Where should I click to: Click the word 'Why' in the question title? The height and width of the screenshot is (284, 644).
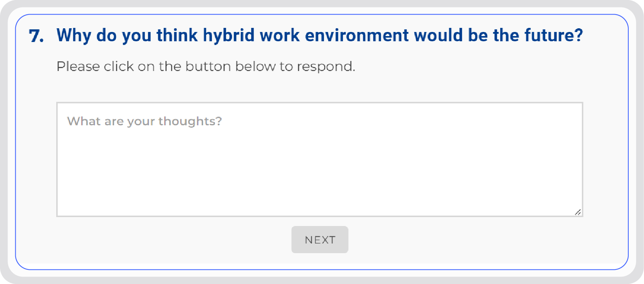74,36
